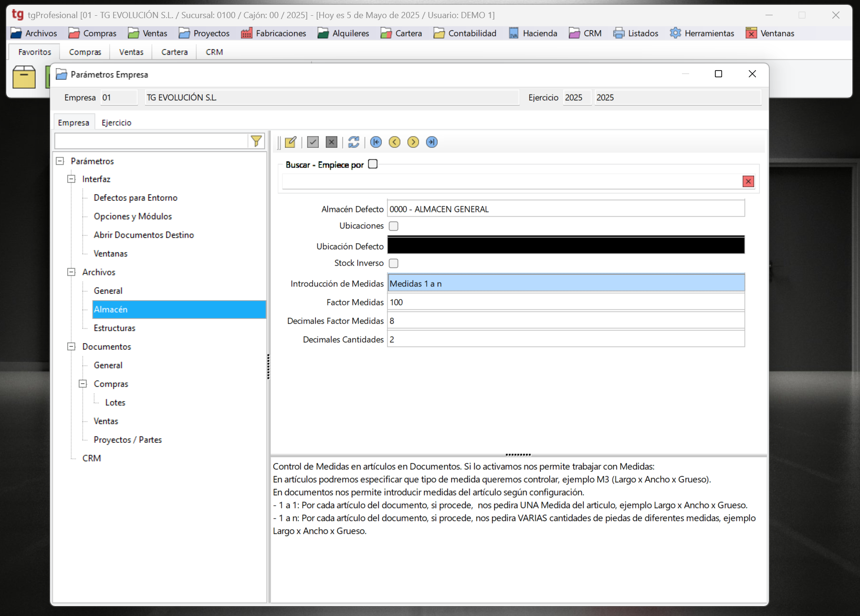Click the black Ubicación Defecto field
Screen dimensions: 860x616
566,245
